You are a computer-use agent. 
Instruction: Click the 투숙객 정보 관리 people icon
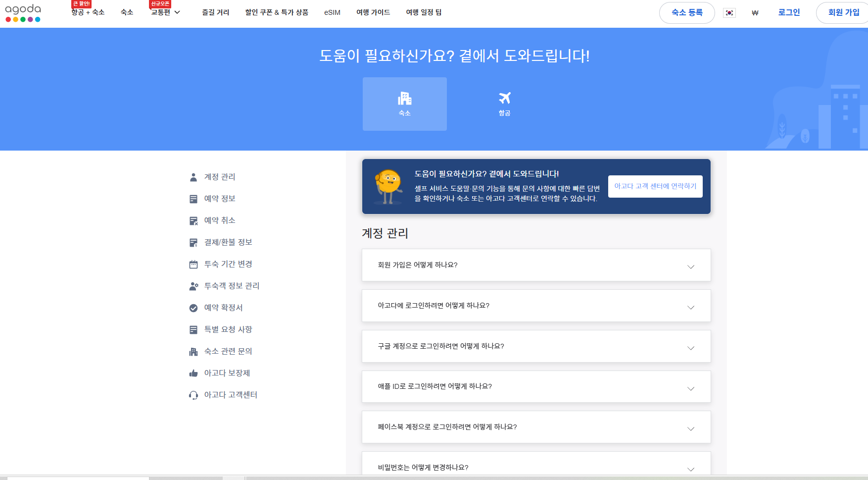[x=193, y=286]
